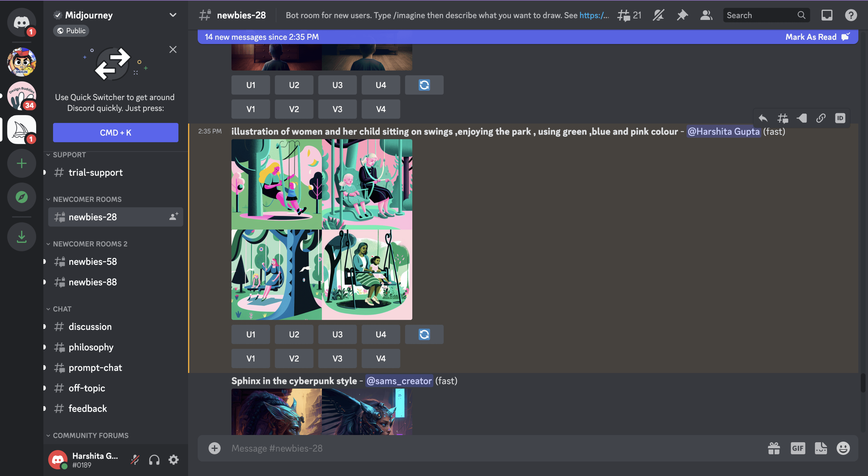Mark swings illustration message as unread
868x476 pixels.
tap(802, 118)
